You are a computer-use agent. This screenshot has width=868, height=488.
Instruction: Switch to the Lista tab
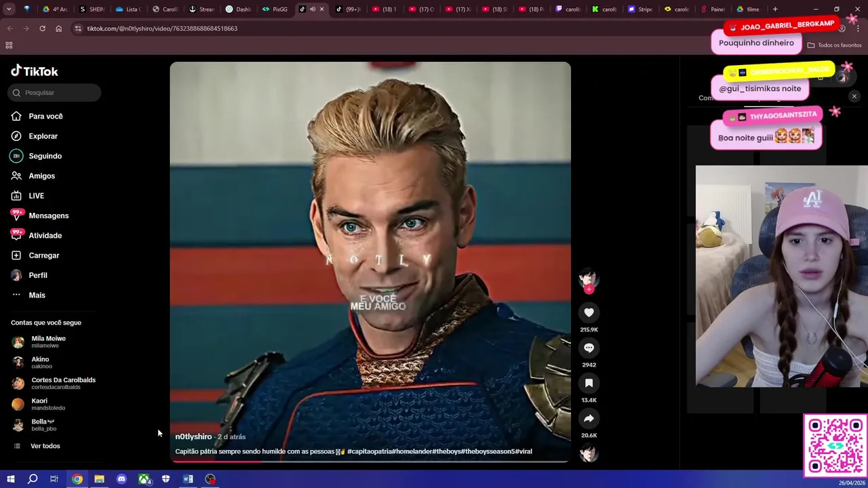128,9
